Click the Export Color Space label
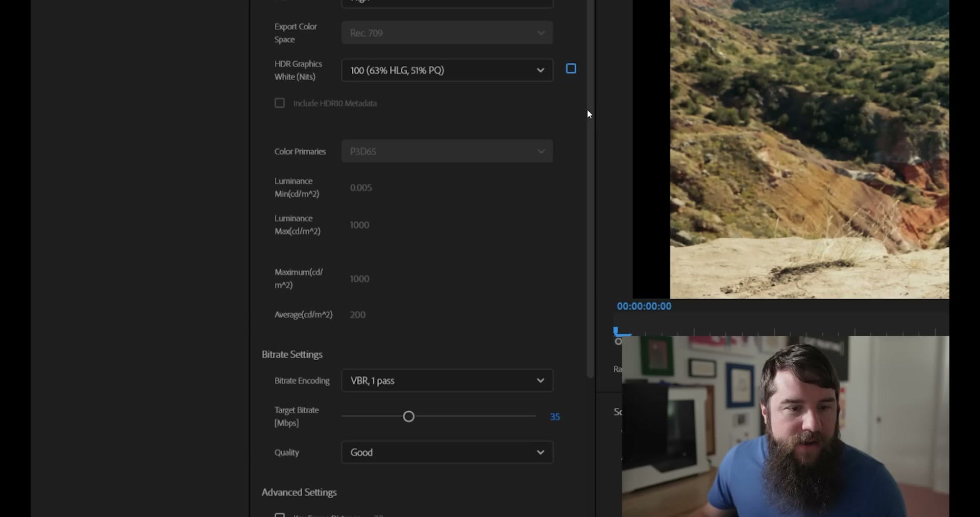980x517 pixels. (x=296, y=33)
